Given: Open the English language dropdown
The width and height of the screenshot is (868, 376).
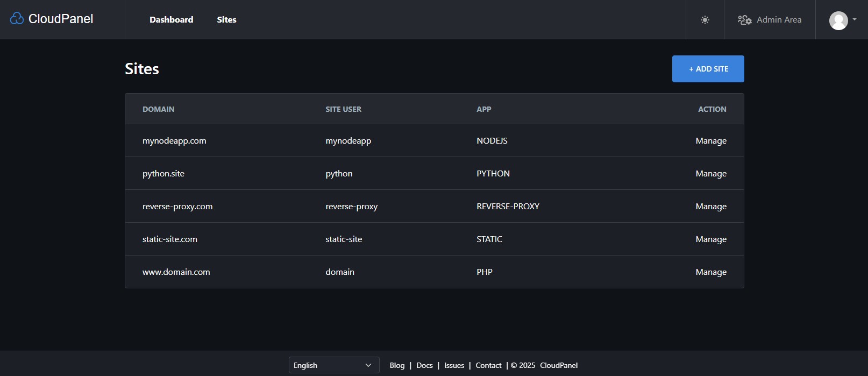Looking at the screenshot, I should [x=334, y=365].
